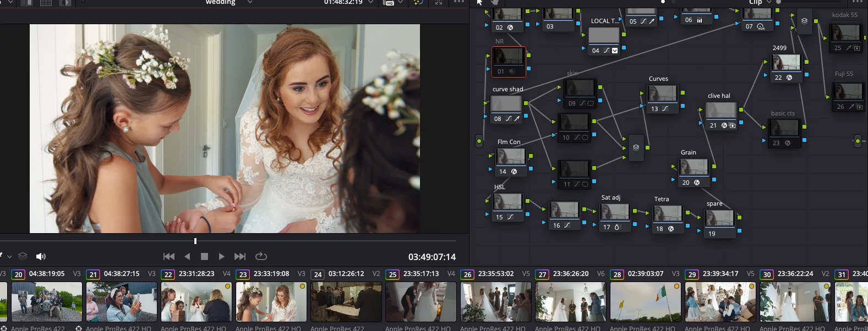Toggle the layers icon beside the speaker
868x331 pixels.
coord(23,256)
